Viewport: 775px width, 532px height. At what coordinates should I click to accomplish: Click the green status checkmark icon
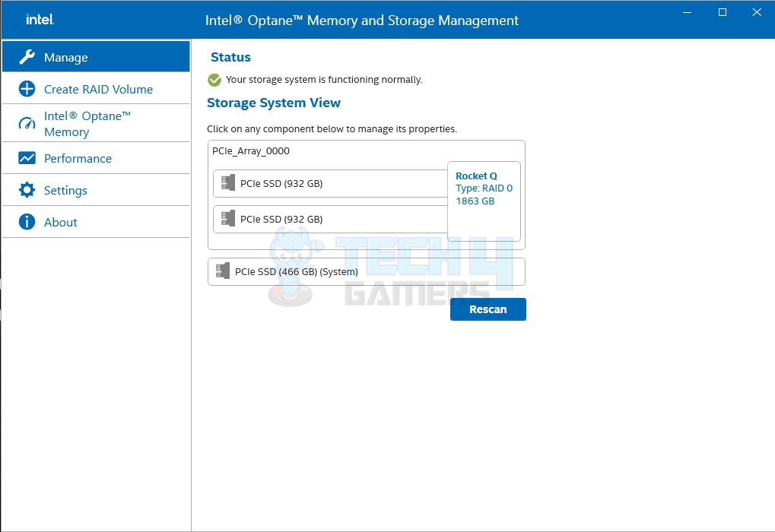click(214, 80)
